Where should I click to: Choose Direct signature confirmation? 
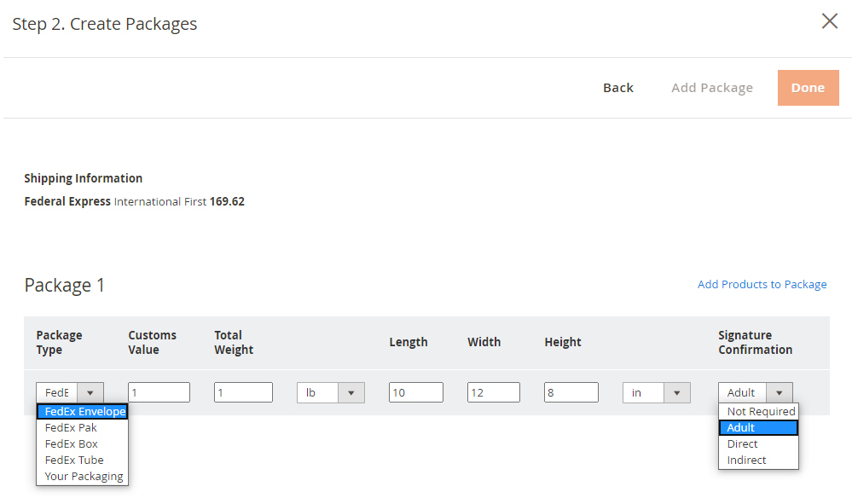pyautogui.click(x=742, y=444)
